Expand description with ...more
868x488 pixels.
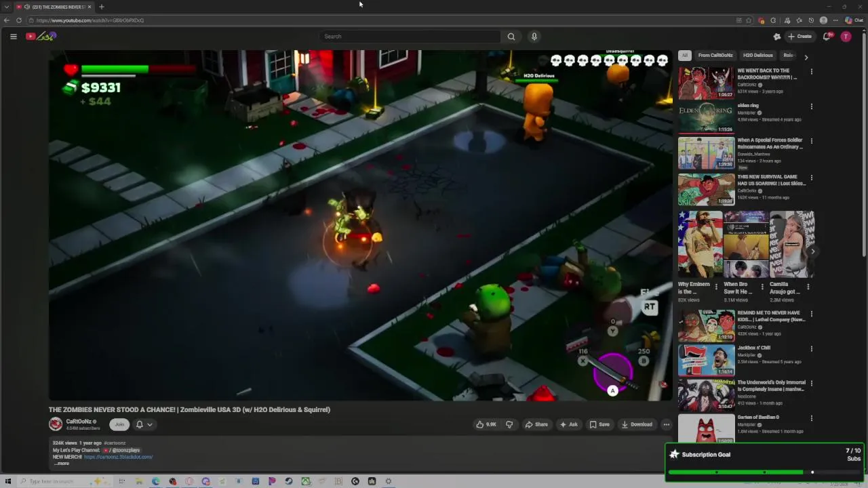click(x=61, y=464)
